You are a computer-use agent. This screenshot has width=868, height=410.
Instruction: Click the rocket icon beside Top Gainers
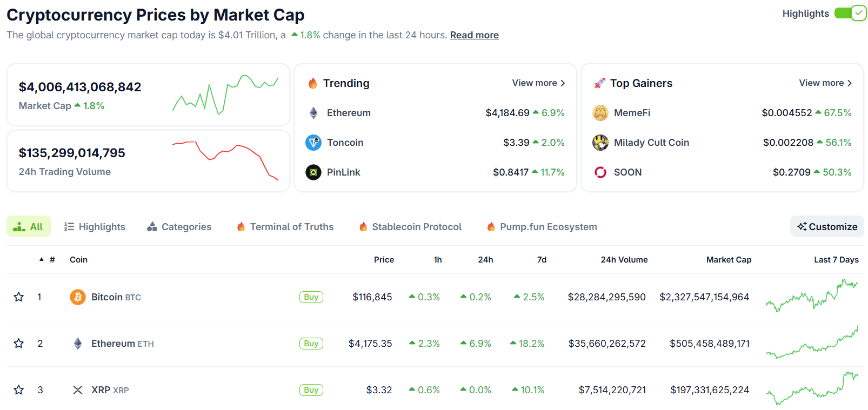tap(600, 83)
